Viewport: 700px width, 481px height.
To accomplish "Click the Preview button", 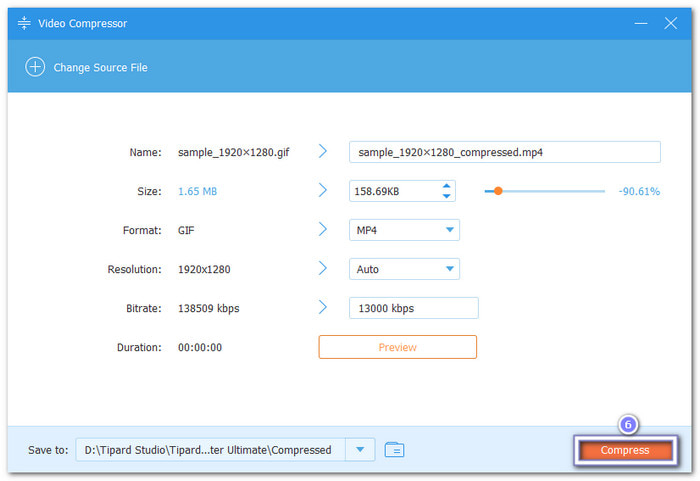I will coord(397,347).
